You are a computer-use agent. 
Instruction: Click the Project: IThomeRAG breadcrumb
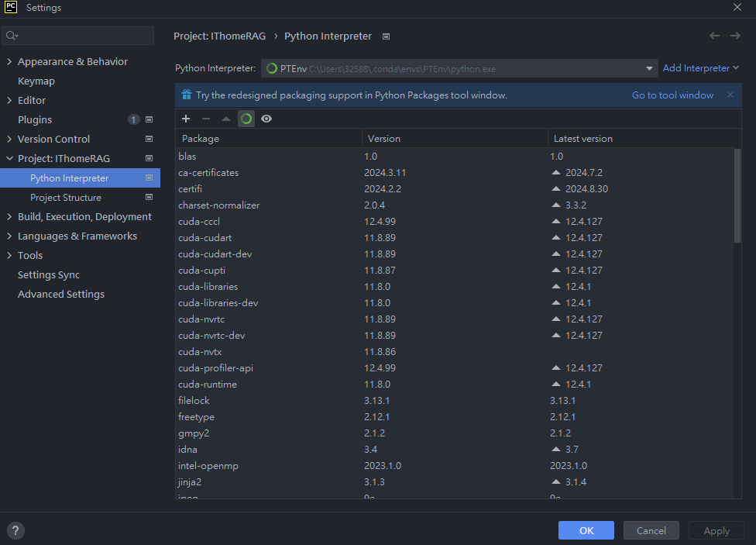click(219, 36)
